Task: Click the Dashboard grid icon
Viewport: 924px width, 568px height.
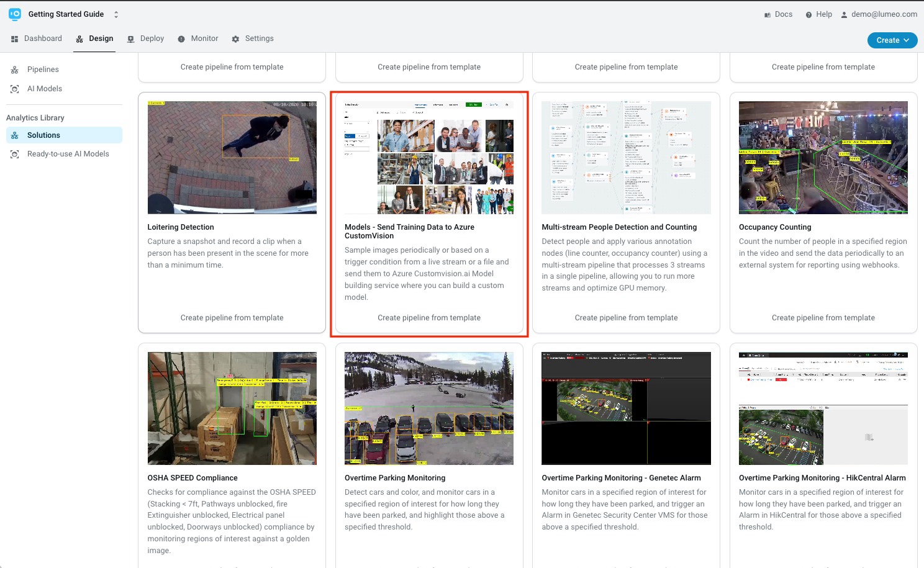Action: (15, 39)
